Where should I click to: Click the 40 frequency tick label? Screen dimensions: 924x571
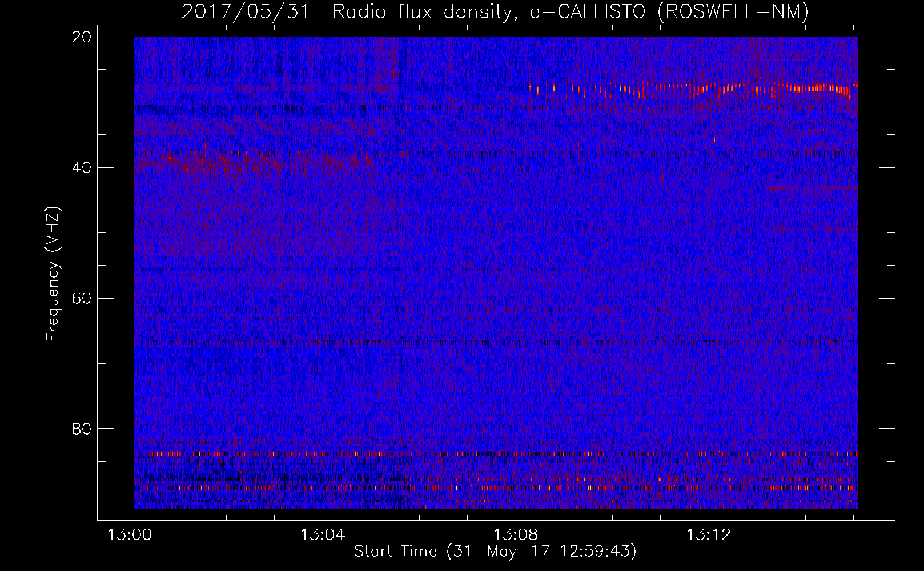[x=82, y=168]
